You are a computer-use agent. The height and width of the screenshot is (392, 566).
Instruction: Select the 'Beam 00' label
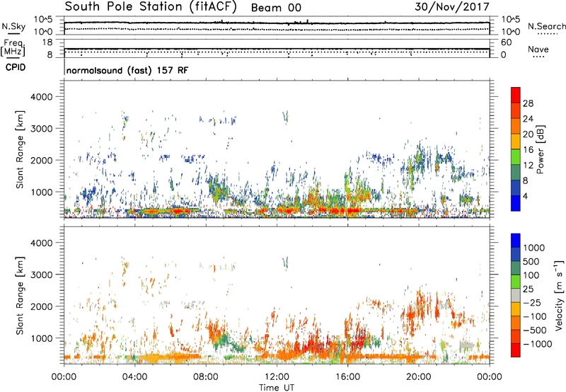[276, 8]
